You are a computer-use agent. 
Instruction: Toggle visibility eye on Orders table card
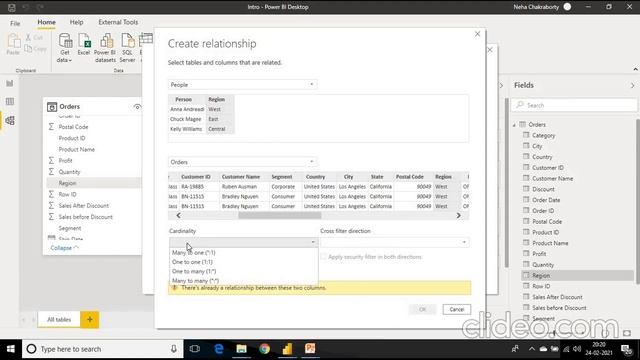pyautogui.click(x=137, y=107)
